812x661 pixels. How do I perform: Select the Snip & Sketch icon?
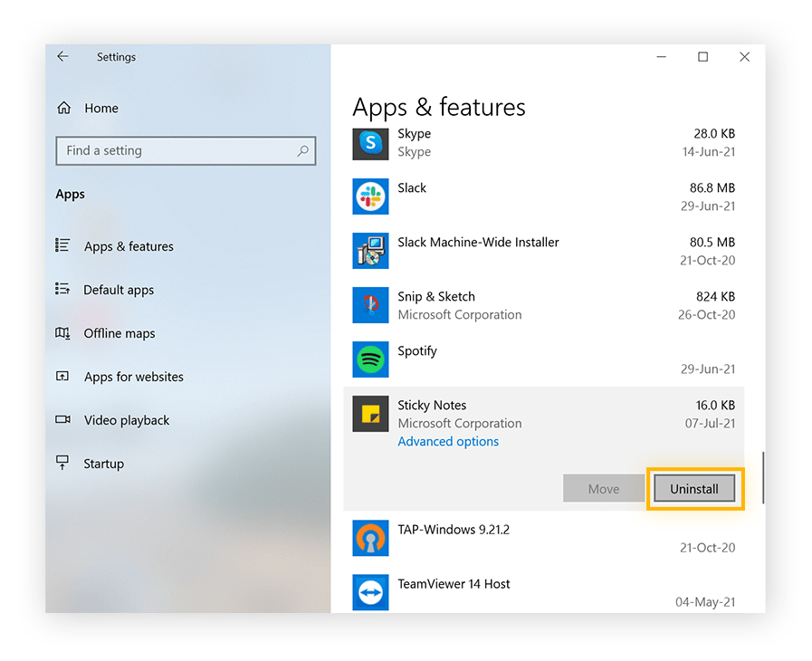[370, 305]
